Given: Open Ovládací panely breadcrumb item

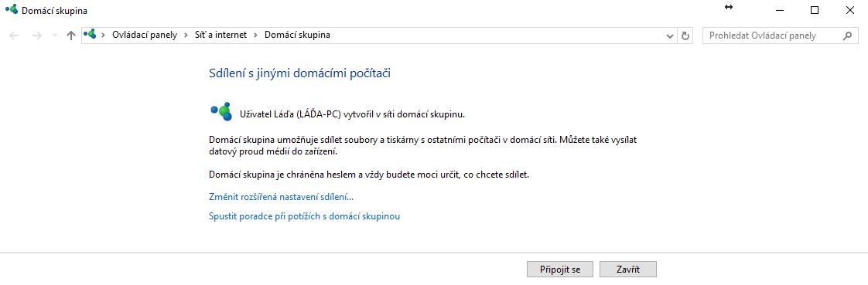Looking at the screenshot, I should (145, 35).
